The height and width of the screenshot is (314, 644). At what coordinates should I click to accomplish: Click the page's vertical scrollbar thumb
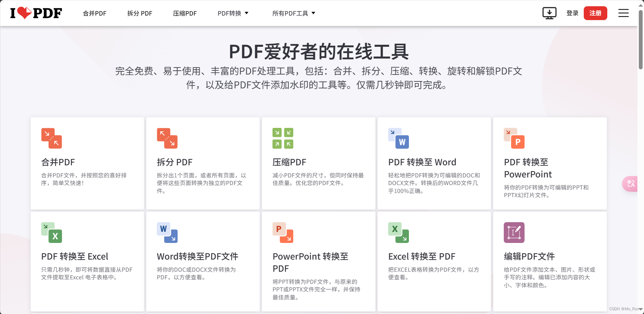[x=641, y=40]
